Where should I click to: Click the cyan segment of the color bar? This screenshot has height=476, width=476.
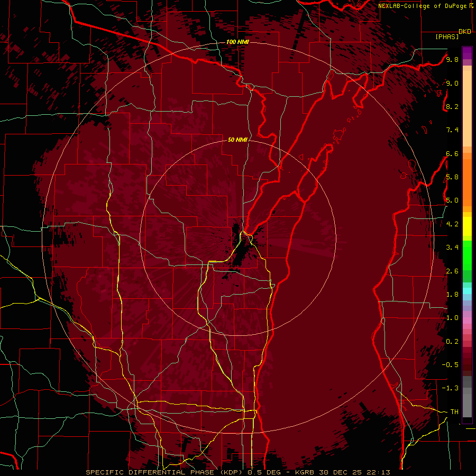467,291
